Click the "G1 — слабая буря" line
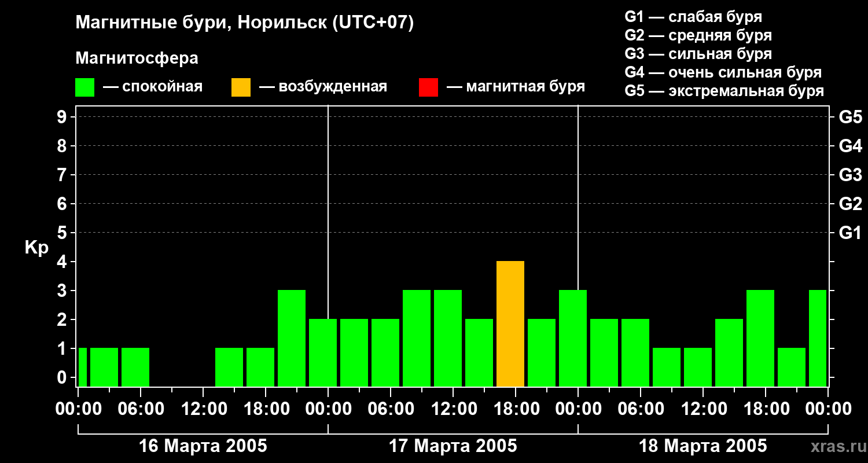 (693, 17)
